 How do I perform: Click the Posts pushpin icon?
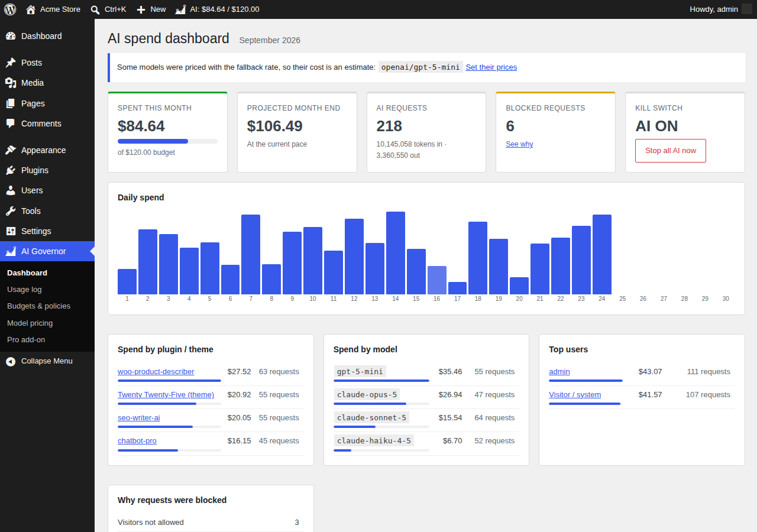pos(11,63)
